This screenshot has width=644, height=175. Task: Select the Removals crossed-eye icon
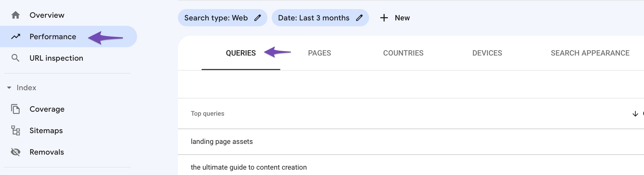(x=16, y=152)
